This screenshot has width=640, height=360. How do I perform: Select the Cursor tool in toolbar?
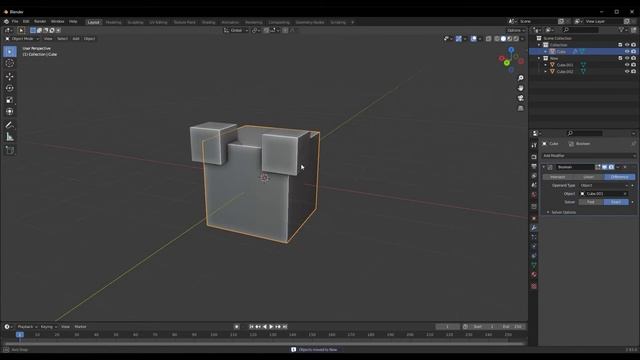pos(10,63)
